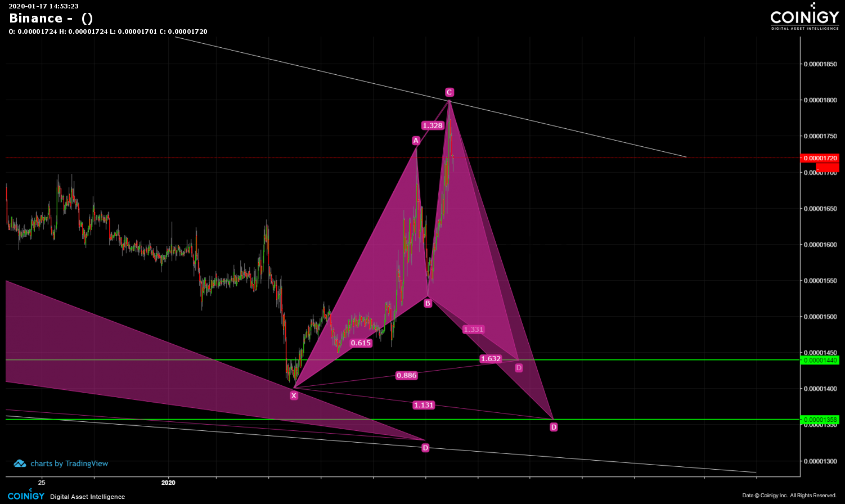Select the B point marker on the pattern
The image size is (845, 504).
tap(428, 303)
